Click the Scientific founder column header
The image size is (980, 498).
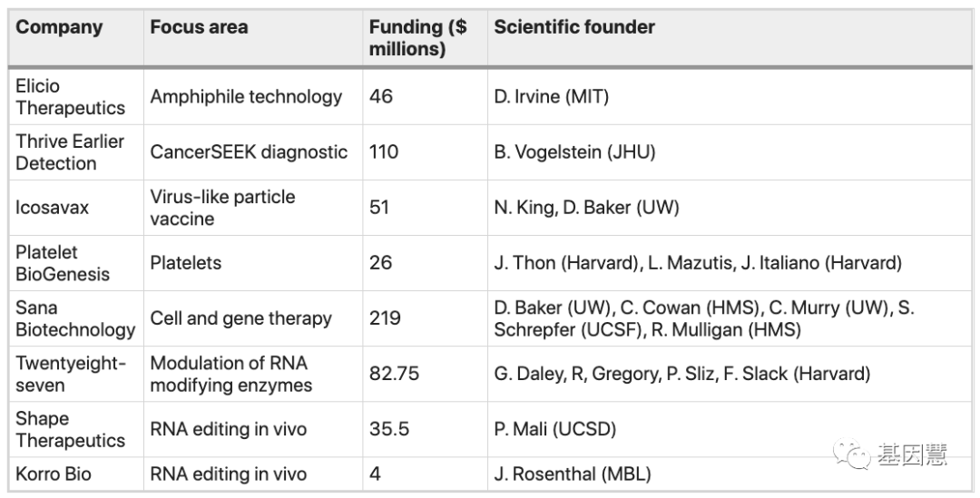574,27
